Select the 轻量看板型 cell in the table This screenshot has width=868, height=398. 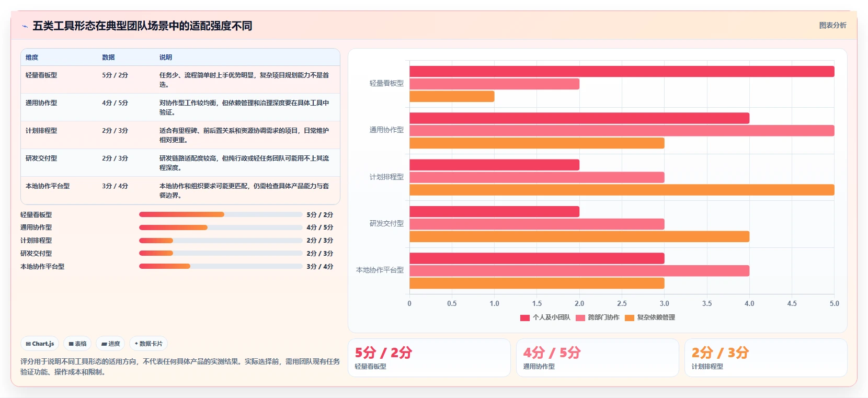[x=41, y=75]
